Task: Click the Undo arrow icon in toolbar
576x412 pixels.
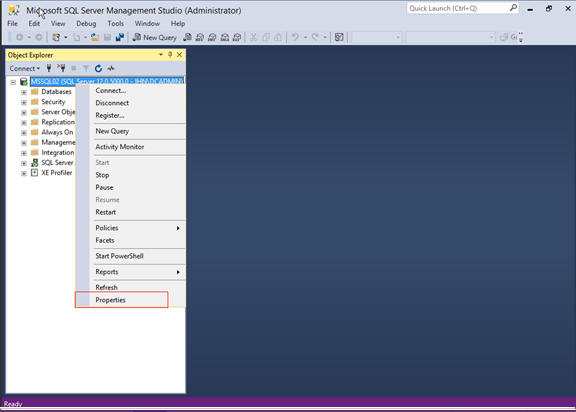Action: coord(295,37)
